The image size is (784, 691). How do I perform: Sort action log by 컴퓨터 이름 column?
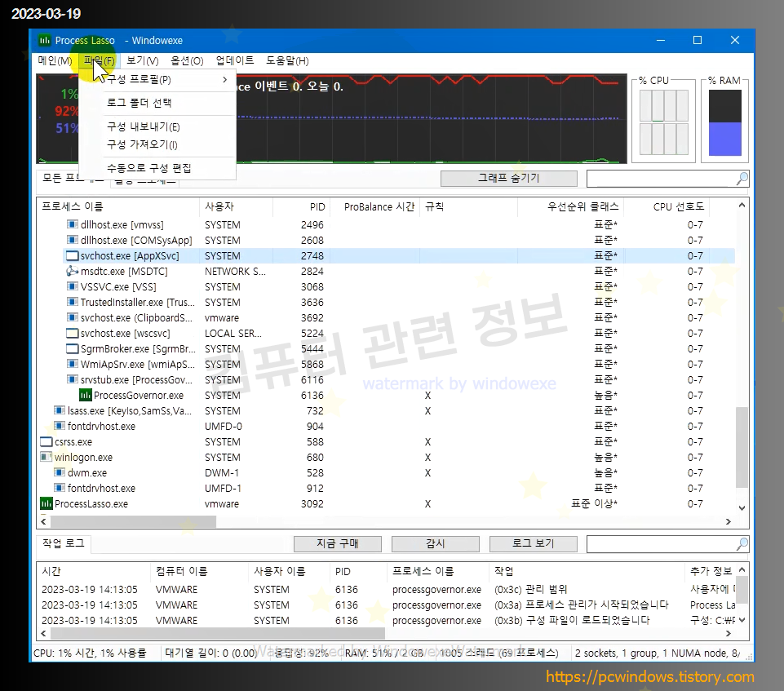tap(199, 571)
